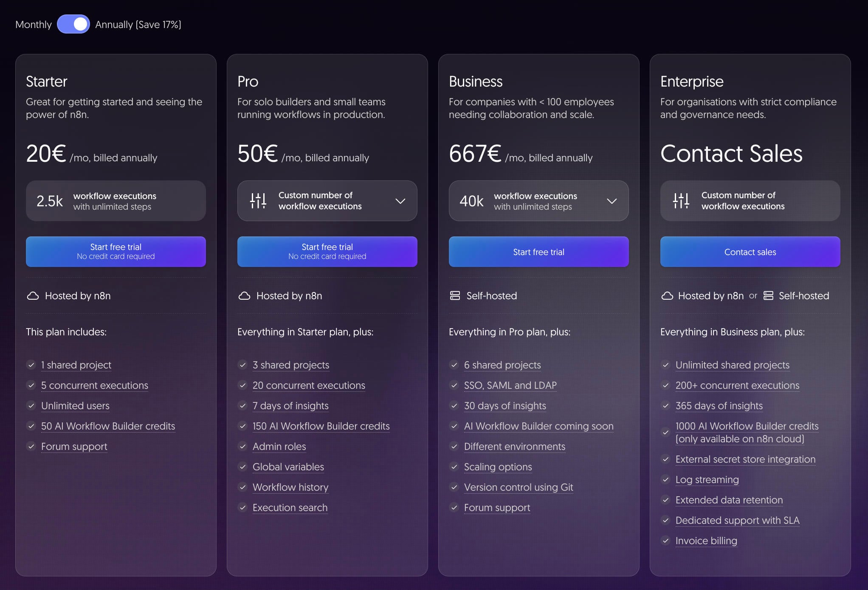Screen dimensions: 868x590
Task: Click the Starter 2.5k workflow executions box
Action: point(116,201)
